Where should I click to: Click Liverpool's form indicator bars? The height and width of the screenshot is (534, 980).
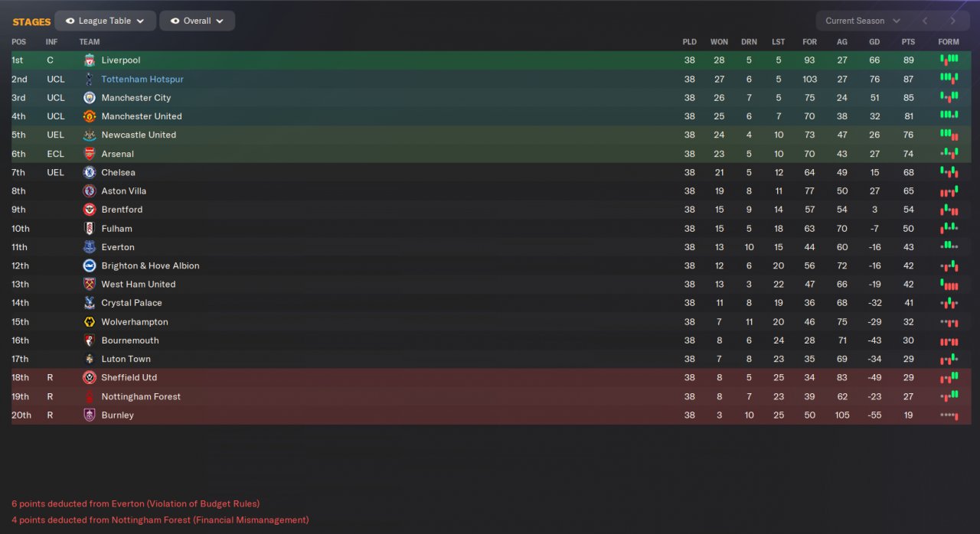coord(949,60)
